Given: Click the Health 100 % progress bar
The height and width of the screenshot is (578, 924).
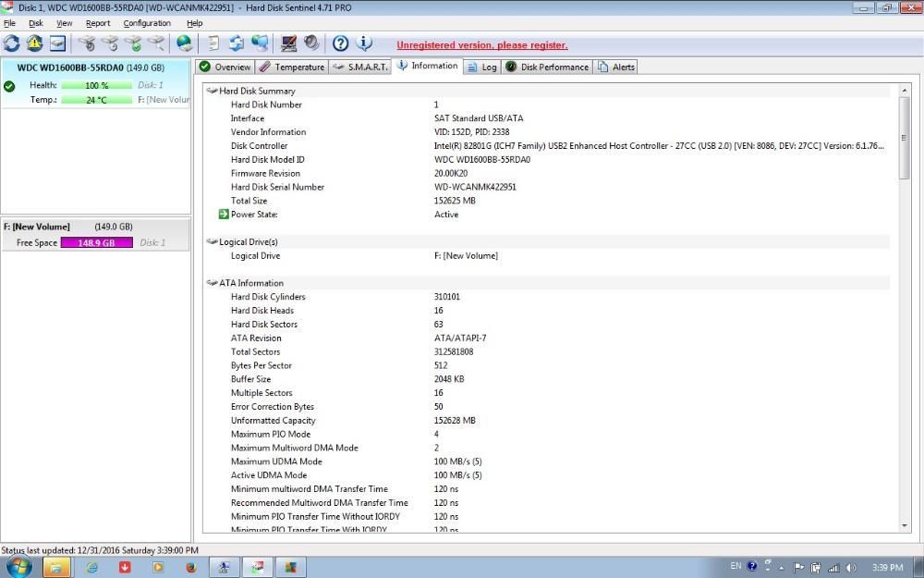Looking at the screenshot, I should (x=97, y=85).
